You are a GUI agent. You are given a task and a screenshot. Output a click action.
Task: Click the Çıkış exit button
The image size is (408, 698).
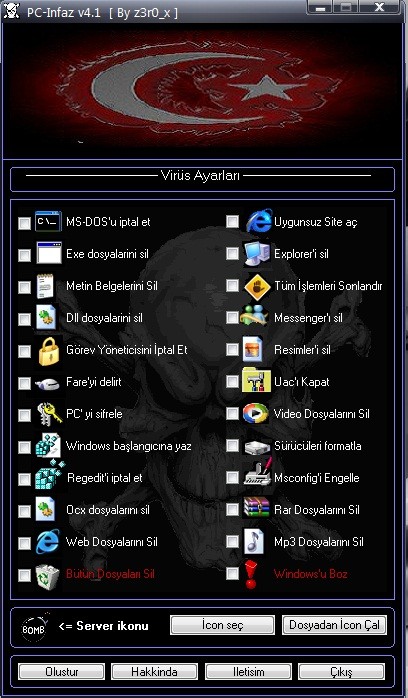[341, 672]
